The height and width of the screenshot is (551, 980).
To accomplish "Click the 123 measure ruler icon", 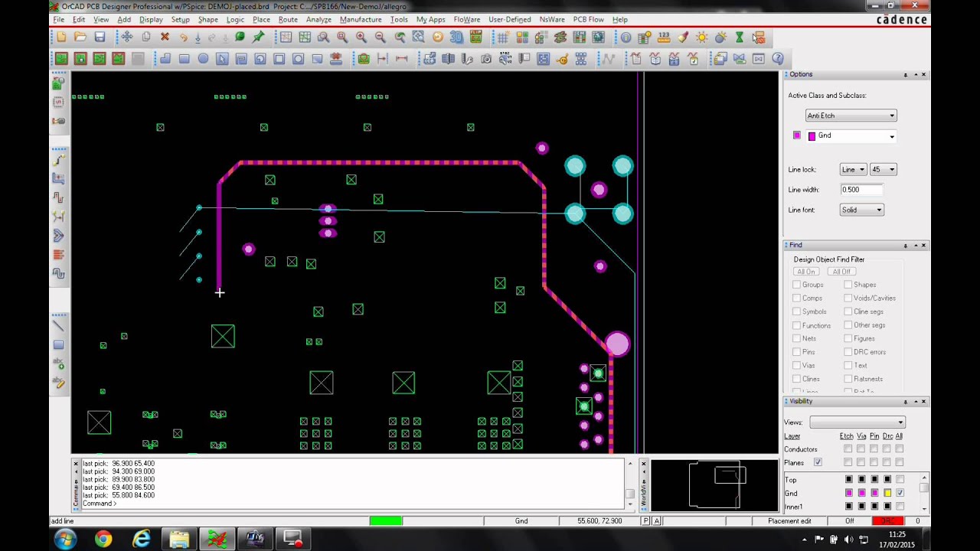I will (664, 37).
